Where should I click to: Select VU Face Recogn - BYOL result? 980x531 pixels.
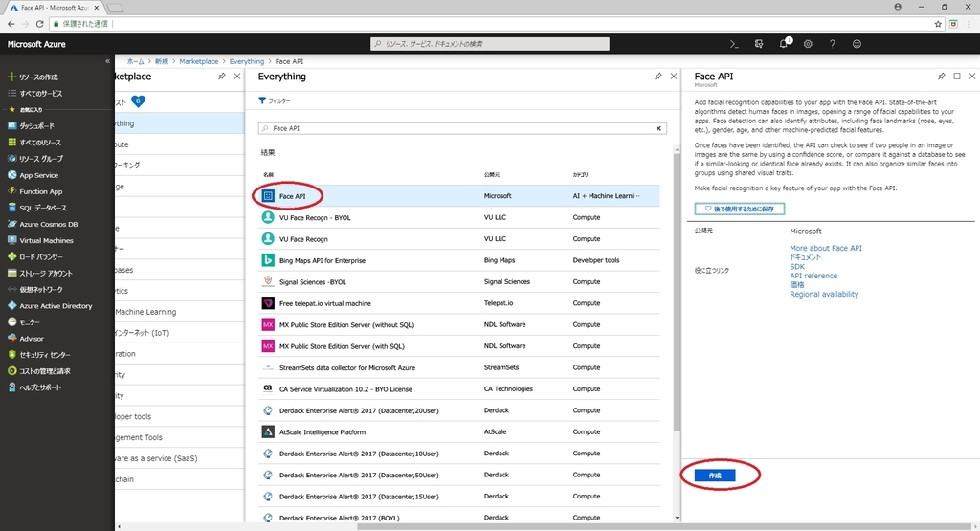459,217
